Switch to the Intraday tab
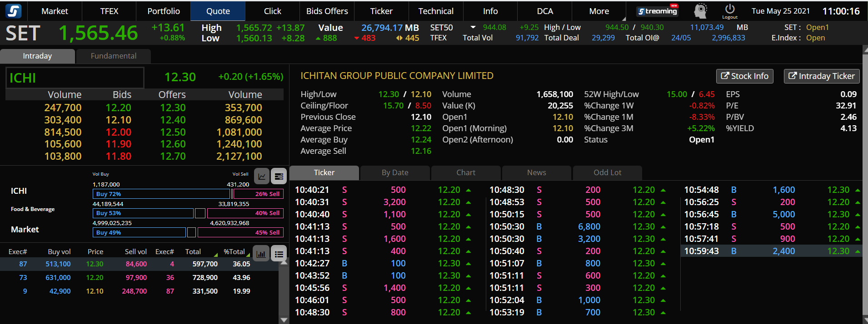 coord(37,56)
